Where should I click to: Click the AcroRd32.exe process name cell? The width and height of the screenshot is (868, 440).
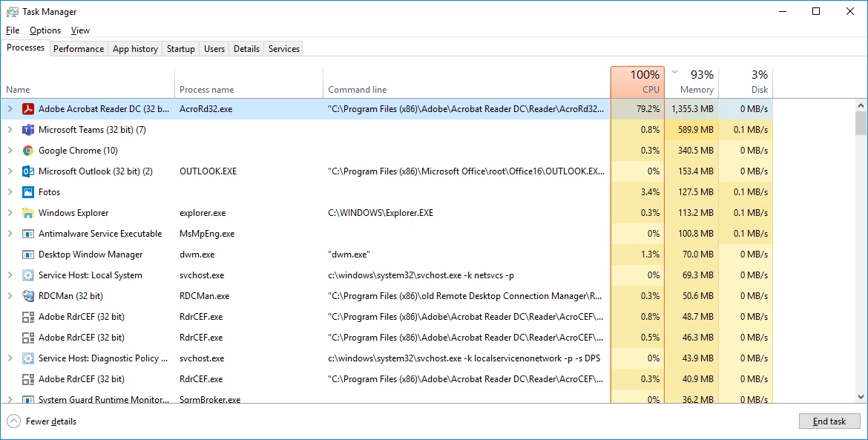(x=206, y=109)
